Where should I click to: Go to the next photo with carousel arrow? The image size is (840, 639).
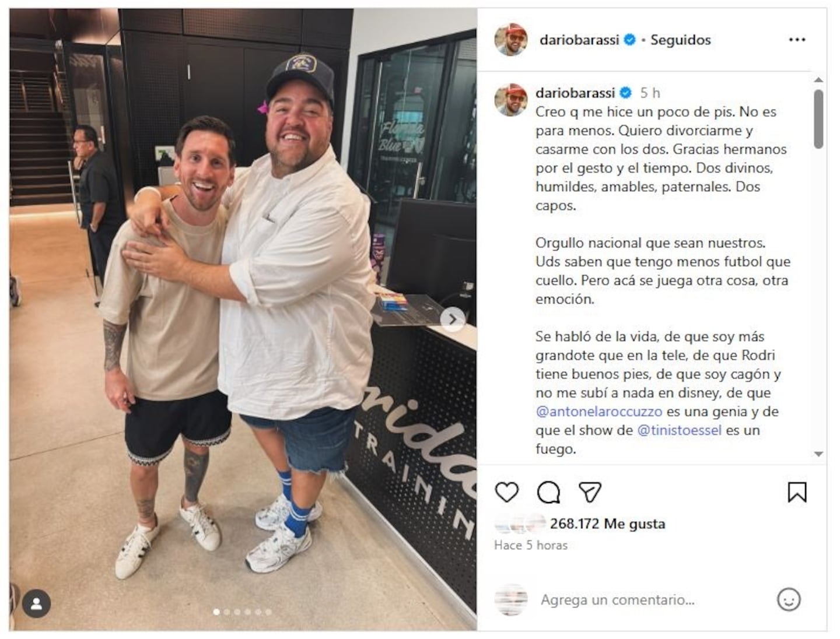(453, 319)
